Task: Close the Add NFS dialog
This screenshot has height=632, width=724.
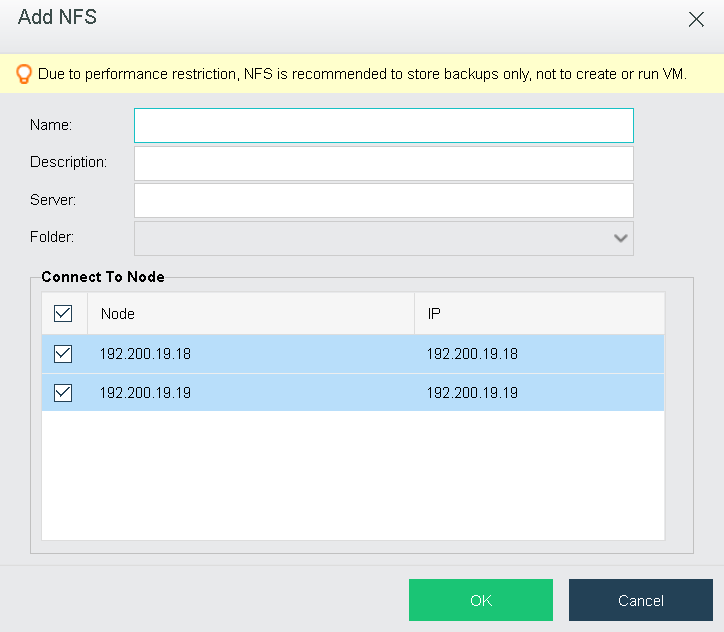Action: click(696, 19)
